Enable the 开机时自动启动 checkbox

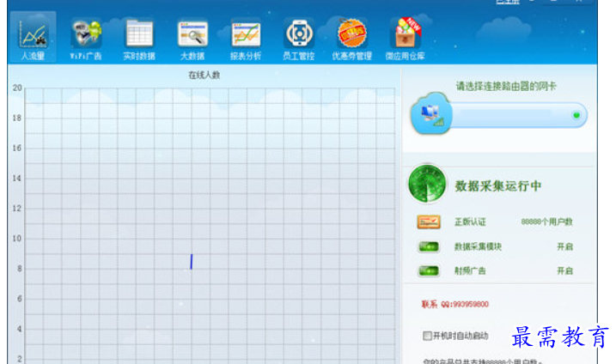pos(427,336)
